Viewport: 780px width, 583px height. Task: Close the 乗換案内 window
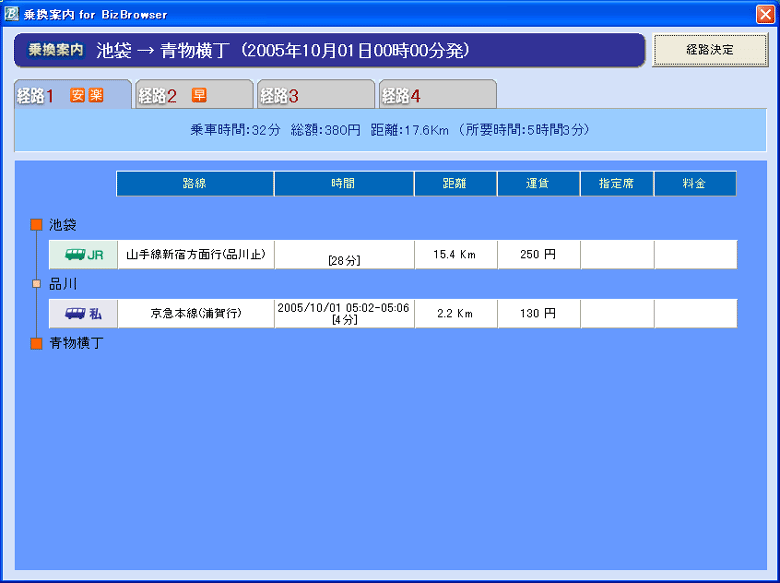[765, 14]
